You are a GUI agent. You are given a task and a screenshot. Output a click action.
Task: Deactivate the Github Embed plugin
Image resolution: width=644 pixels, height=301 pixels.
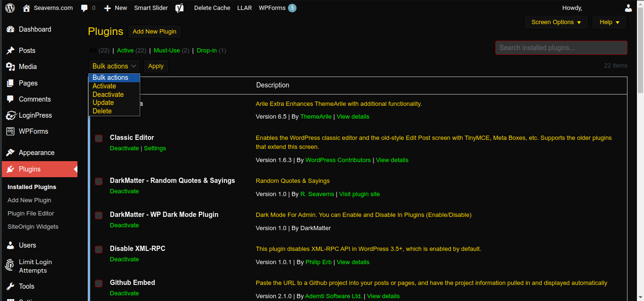coord(124,293)
